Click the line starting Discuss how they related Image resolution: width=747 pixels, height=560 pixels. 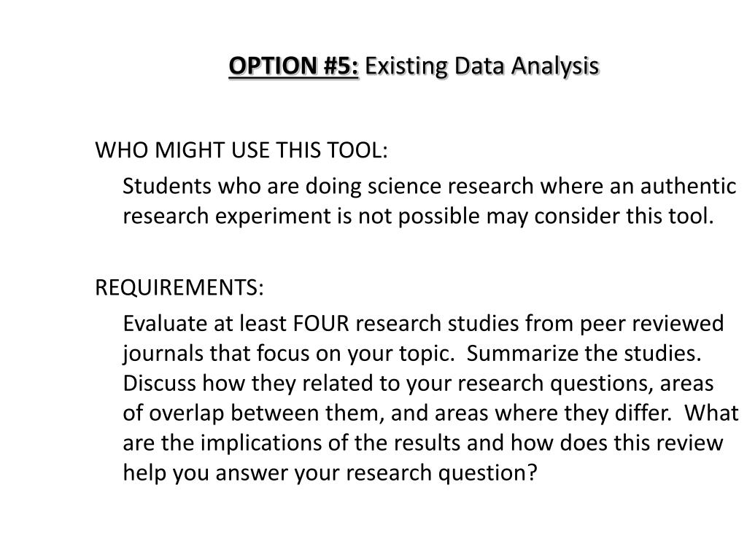point(418,384)
